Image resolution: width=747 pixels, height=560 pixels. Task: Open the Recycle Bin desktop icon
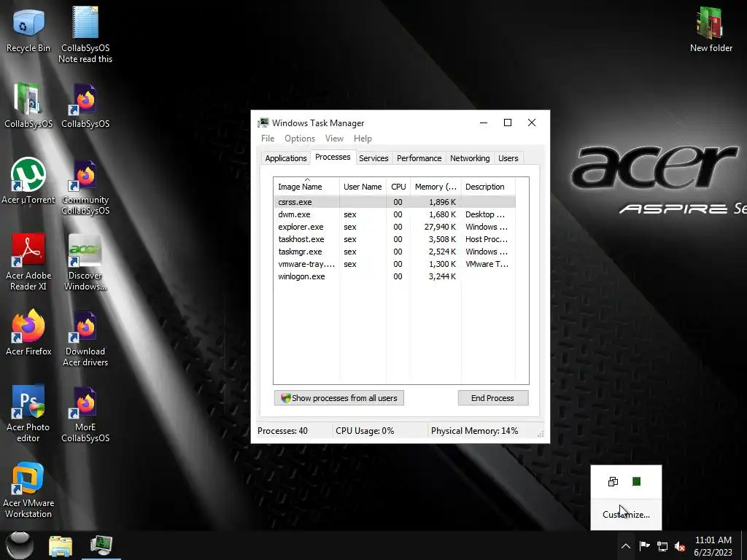pos(28,30)
